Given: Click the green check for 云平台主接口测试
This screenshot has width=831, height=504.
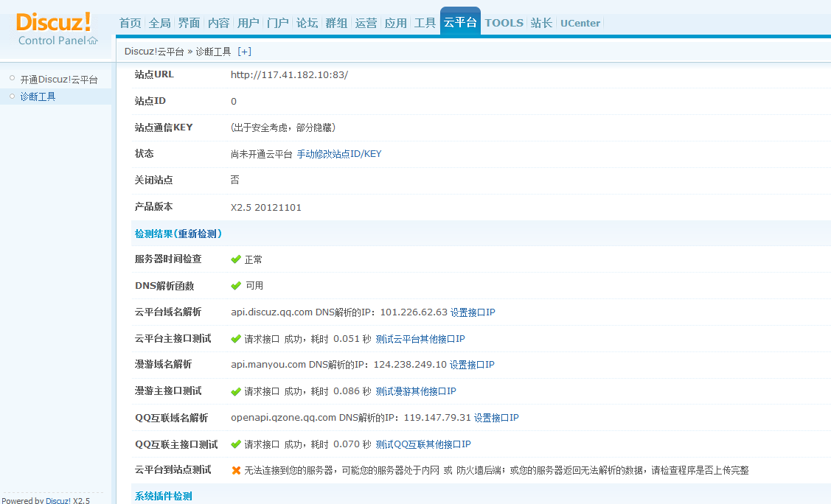Looking at the screenshot, I should tap(236, 339).
